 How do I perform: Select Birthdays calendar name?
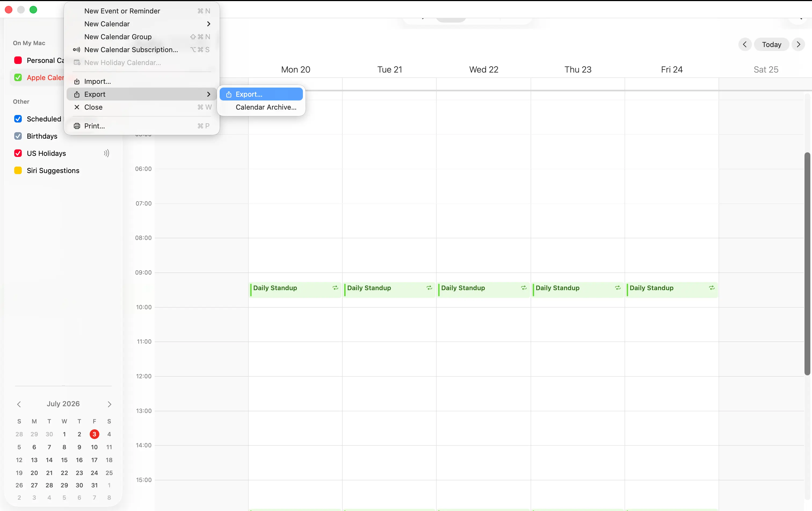pyautogui.click(x=42, y=136)
